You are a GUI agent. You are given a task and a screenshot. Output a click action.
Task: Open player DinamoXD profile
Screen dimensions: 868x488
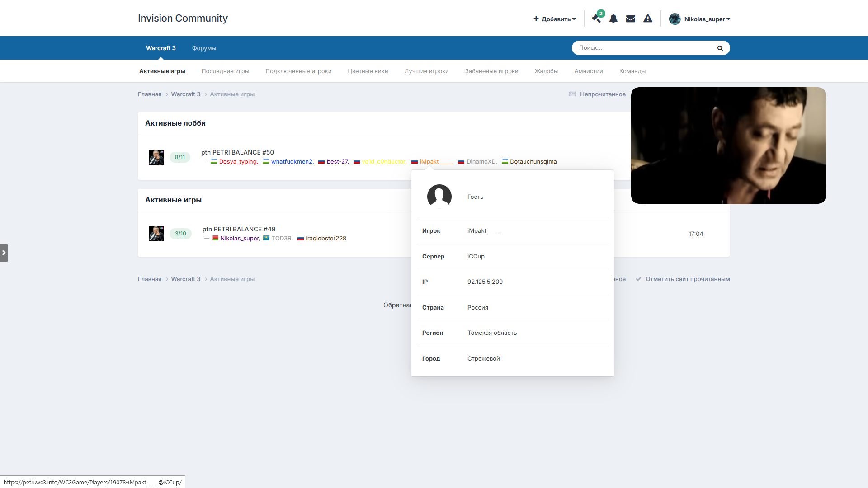click(481, 161)
